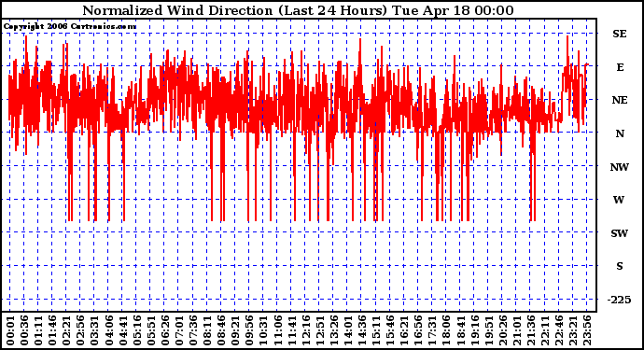Click the 07:01 time label
Image resolution: width=644 pixels, height=350 pixels.
[179, 330]
